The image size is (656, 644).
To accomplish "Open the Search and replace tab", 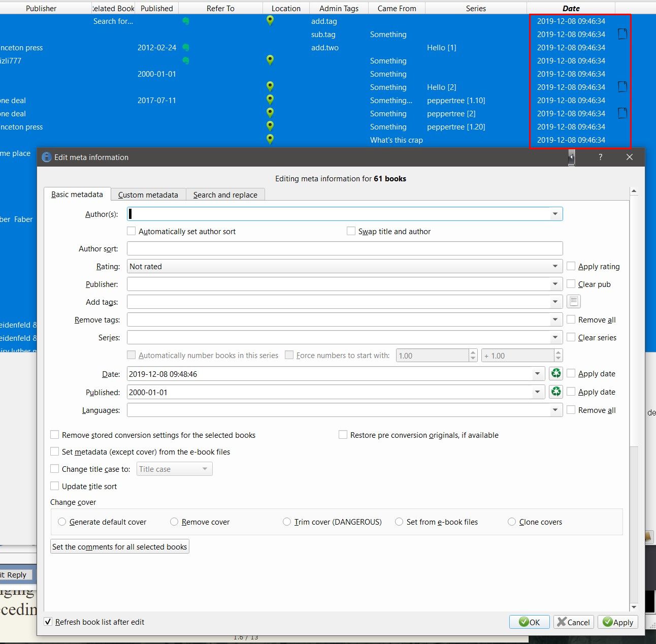I will coord(225,195).
